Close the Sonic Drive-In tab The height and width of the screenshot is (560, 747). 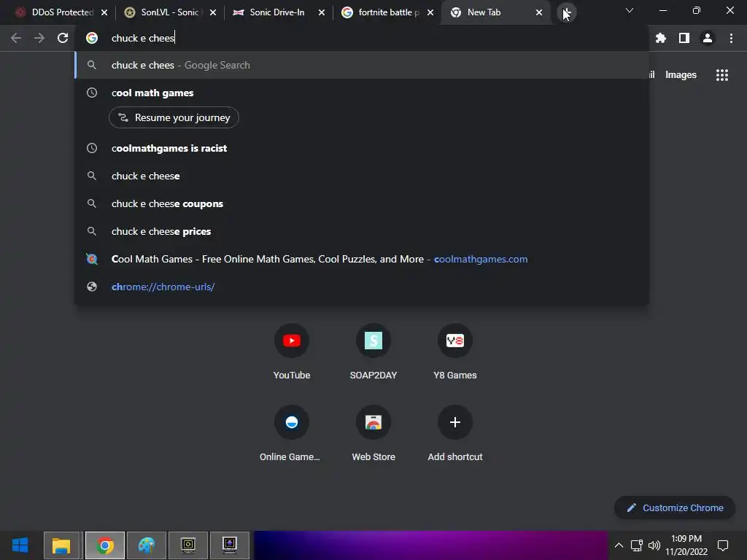pos(322,12)
